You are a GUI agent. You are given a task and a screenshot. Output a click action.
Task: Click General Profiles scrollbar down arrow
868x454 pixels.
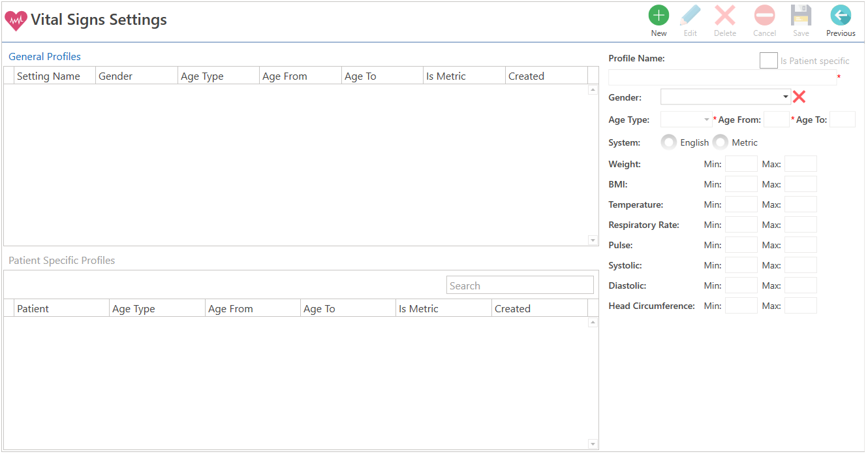pyautogui.click(x=593, y=240)
